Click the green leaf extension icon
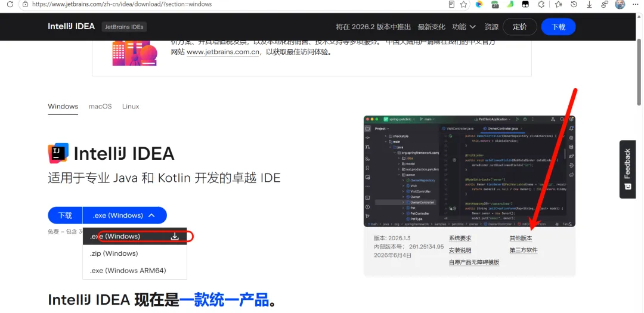644x313 pixels. pos(510,4)
